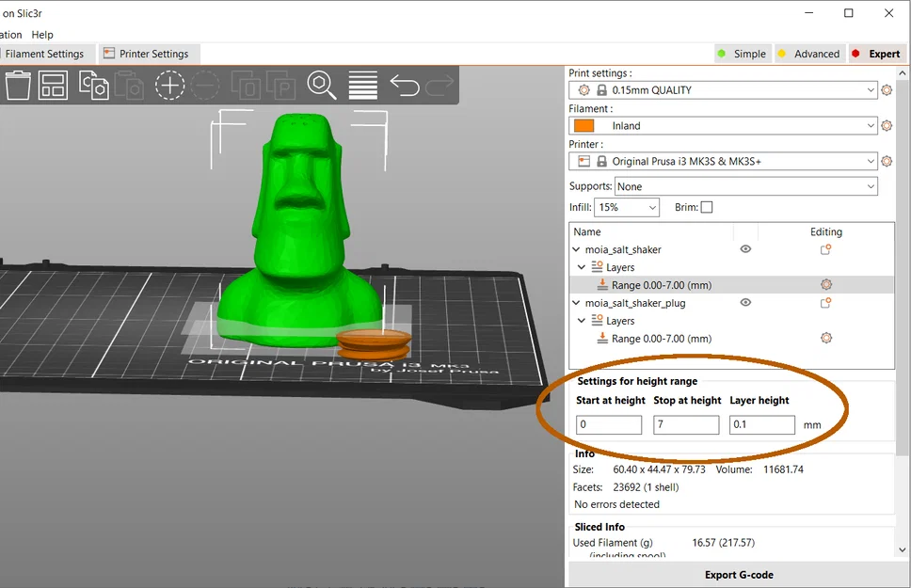The width and height of the screenshot is (911, 588).
Task: Click the sidebar scroll up arrow
Action: point(902,73)
